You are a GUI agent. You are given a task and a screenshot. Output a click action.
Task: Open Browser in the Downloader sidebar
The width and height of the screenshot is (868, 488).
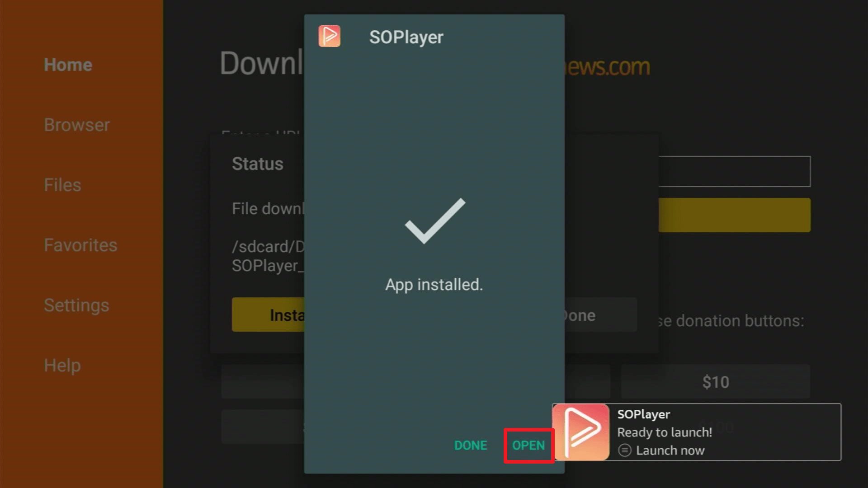[x=77, y=125]
